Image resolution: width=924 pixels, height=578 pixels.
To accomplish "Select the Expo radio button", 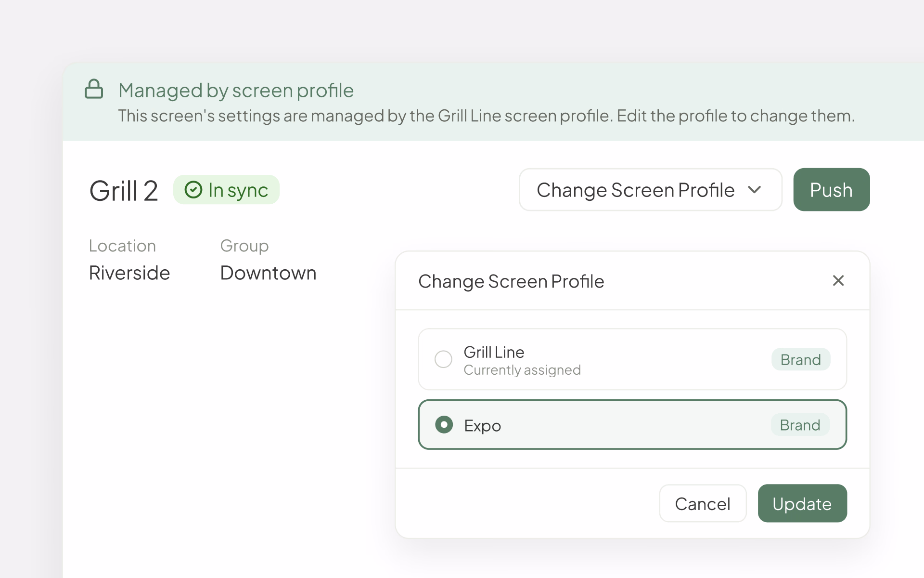I will pyautogui.click(x=444, y=425).
